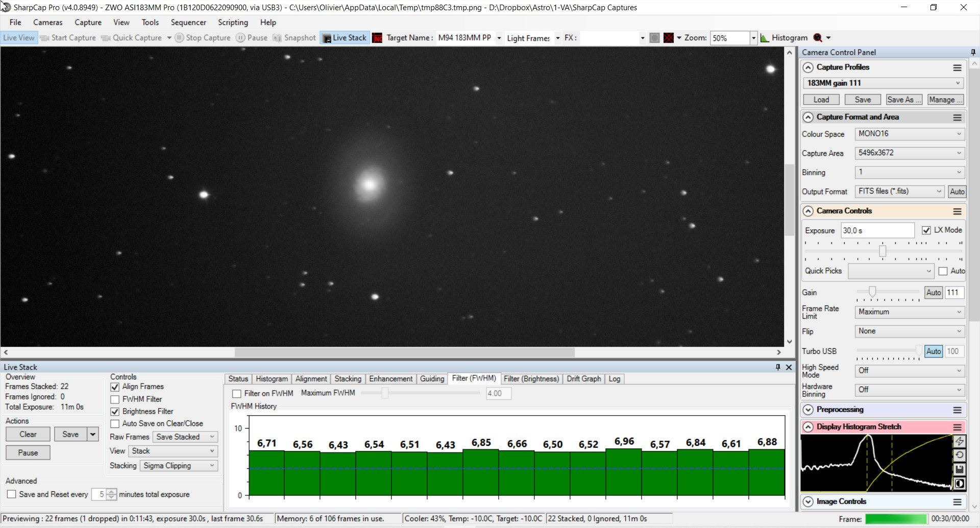Open the Stacking Sigma Clipping dropdown

tap(179, 466)
